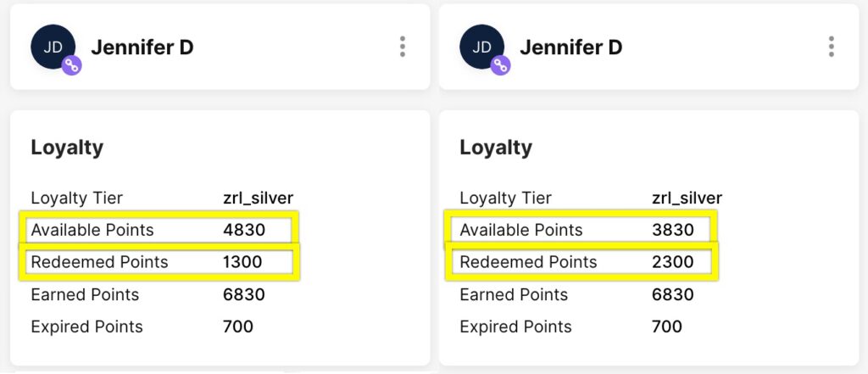Click the purple link badge on the left avatar

click(x=71, y=65)
